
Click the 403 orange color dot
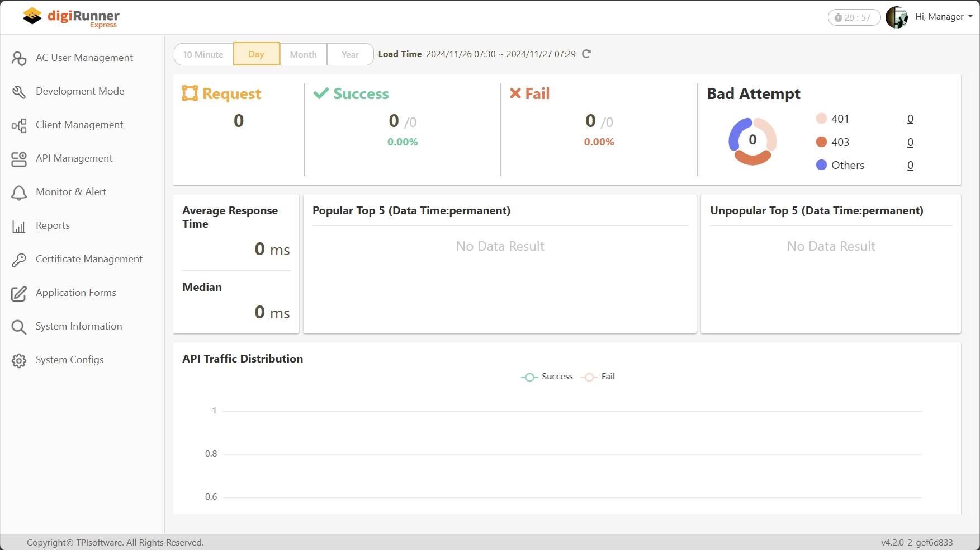coord(821,142)
